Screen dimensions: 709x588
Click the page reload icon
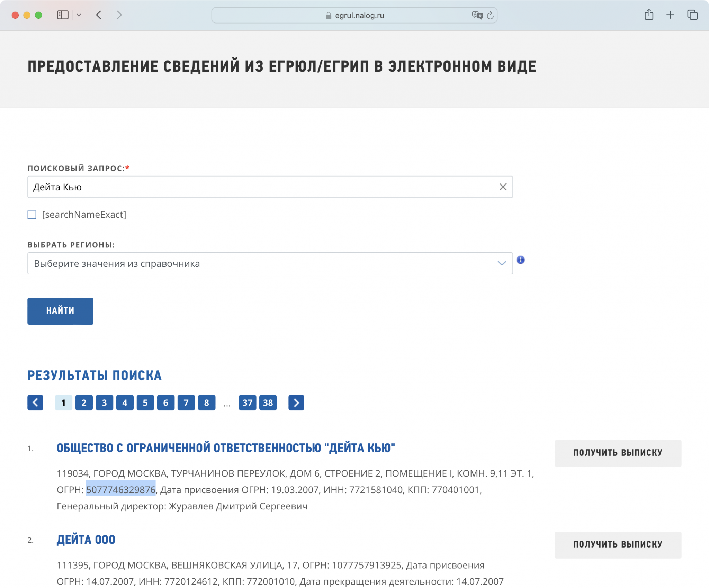490,15
